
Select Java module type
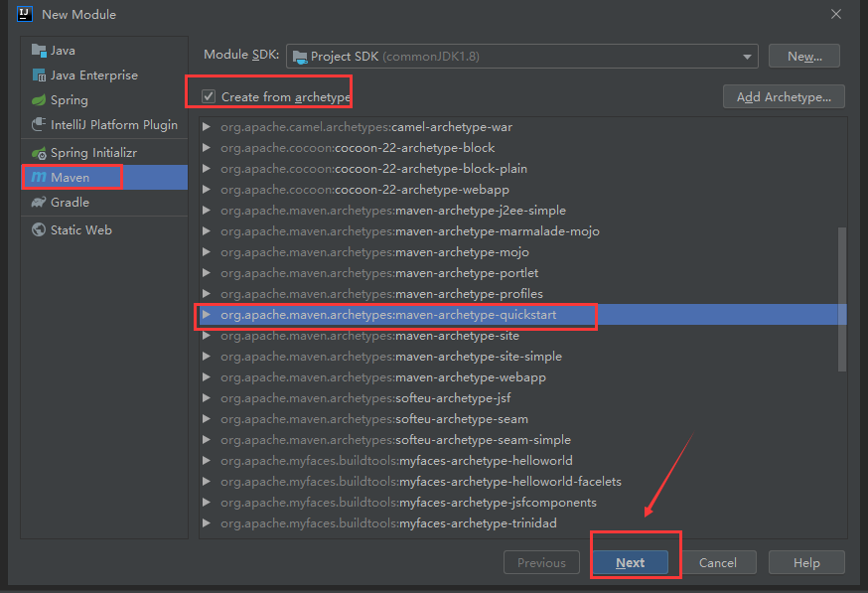[104, 51]
